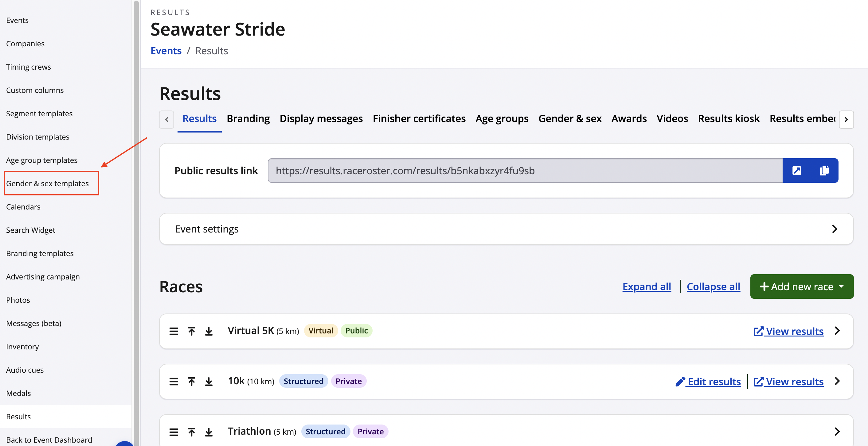
Task: View results for Virtual 5K race
Action: [788, 331]
